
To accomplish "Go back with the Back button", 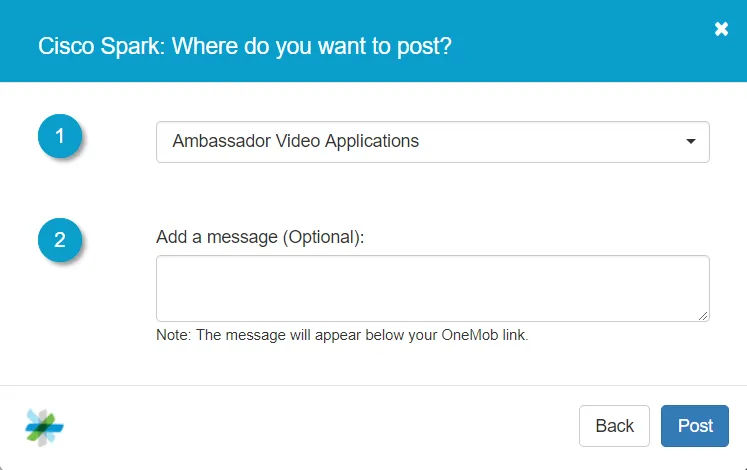I will click(614, 426).
